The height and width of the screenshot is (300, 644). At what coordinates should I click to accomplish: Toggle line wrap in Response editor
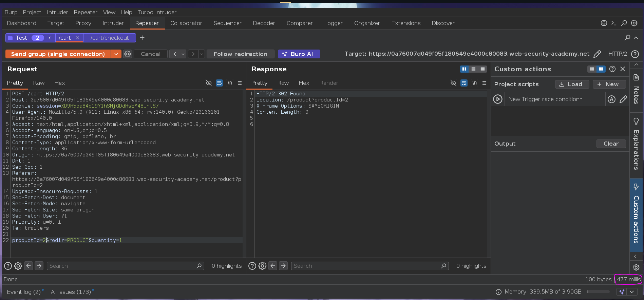pyautogui.click(x=464, y=83)
